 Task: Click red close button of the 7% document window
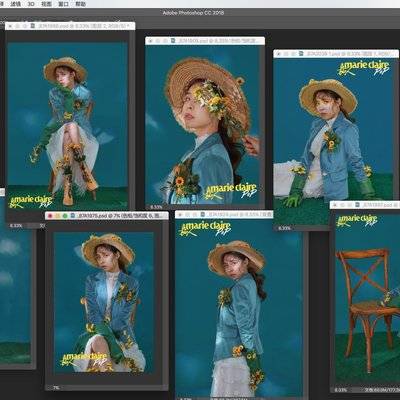(50, 216)
